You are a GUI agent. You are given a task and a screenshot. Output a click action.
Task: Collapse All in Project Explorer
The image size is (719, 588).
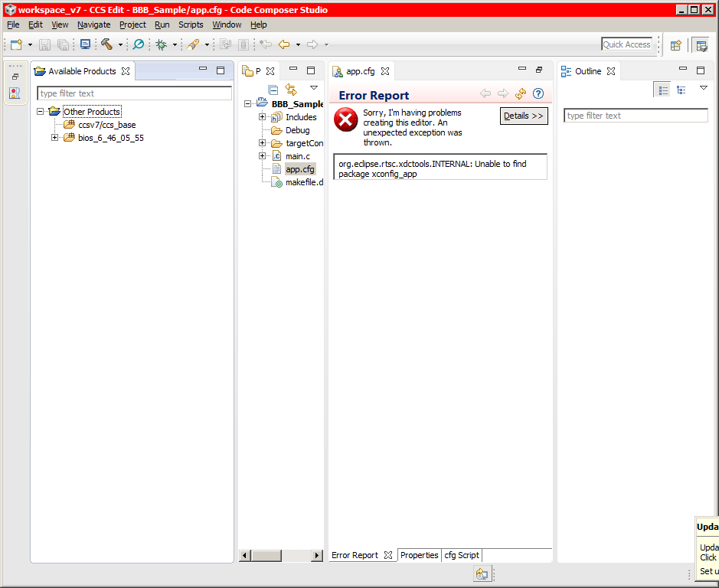[x=273, y=90]
